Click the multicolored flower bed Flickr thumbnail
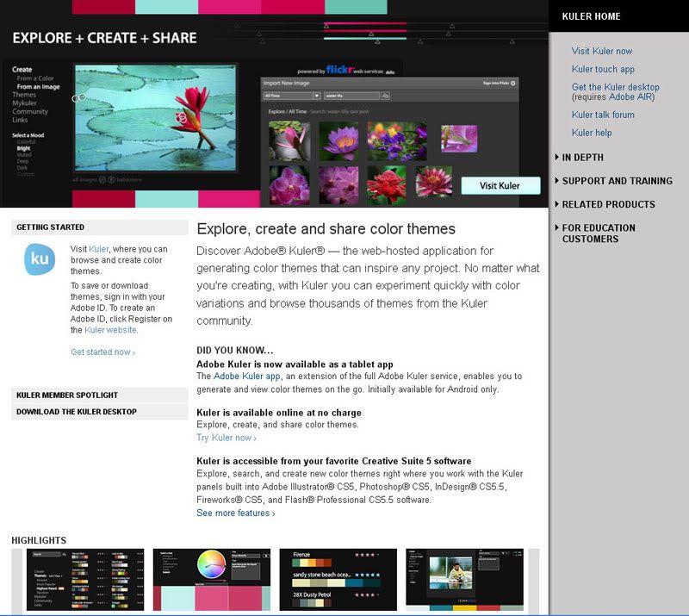 tap(397, 140)
